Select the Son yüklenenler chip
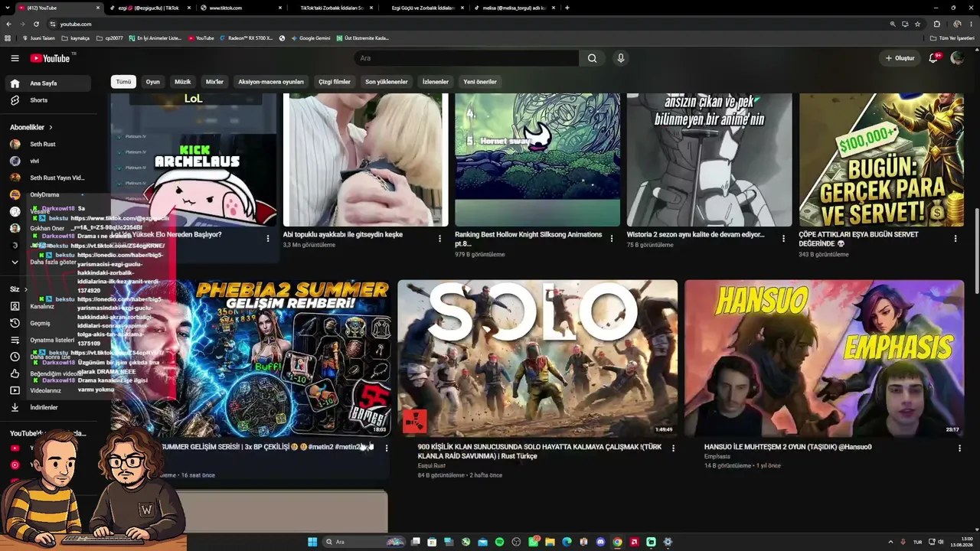Viewport: 980px width, 551px height. 387,82
